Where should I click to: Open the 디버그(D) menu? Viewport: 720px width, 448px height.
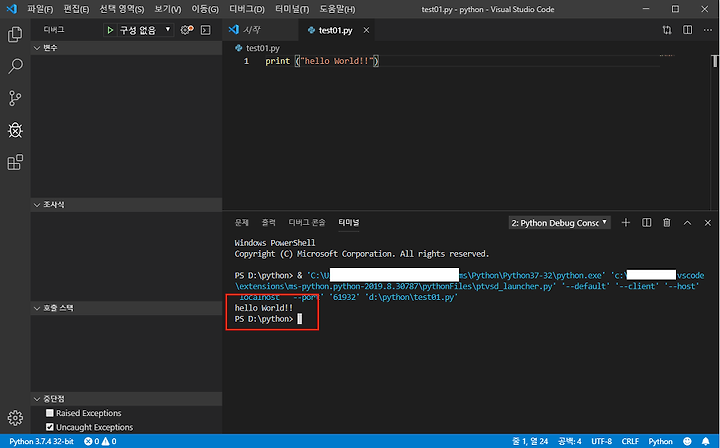[247, 9]
